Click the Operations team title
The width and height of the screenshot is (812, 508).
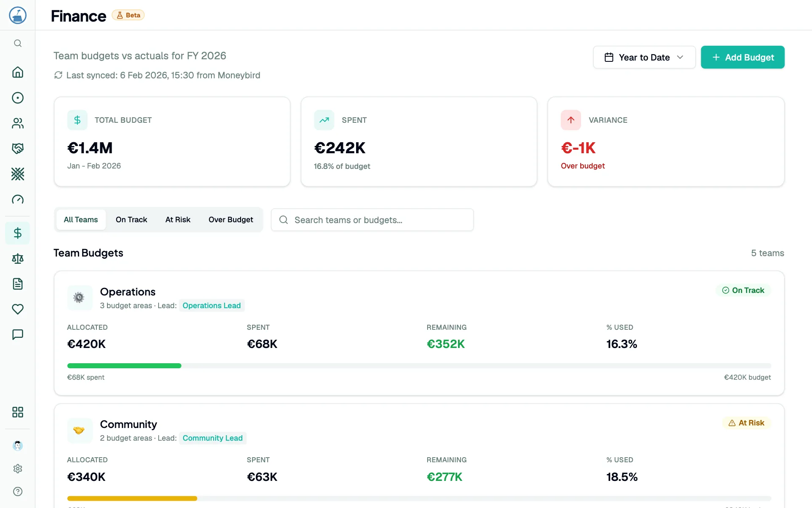[x=128, y=292]
